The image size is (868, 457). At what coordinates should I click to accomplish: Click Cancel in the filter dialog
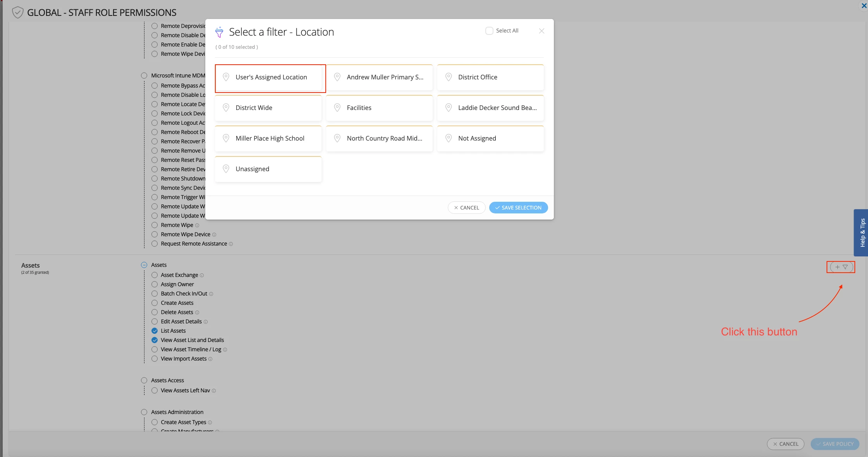[x=466, y=208]
